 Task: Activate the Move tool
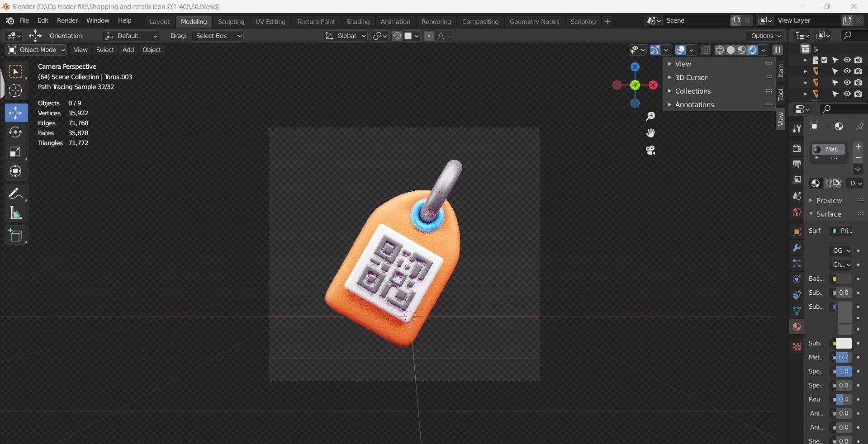pyautogui.click(x=16, y=113)
